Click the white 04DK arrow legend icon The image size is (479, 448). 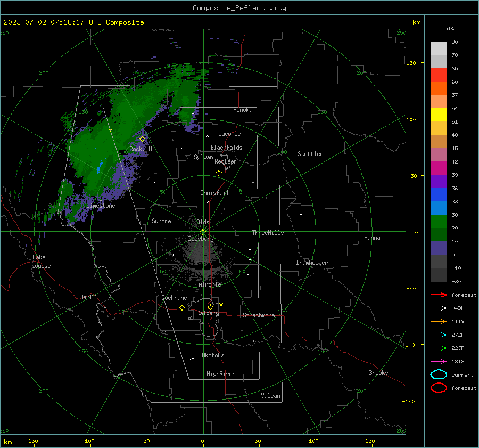point(439,308)
